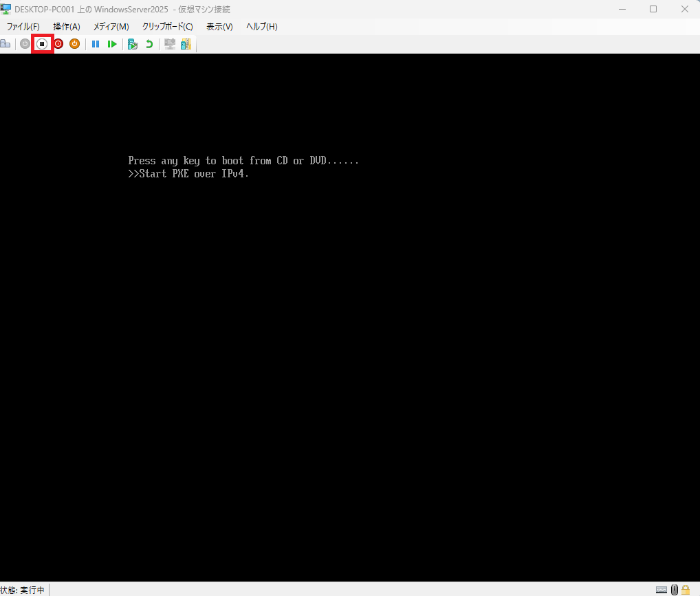The image size is (700, 596).
Task: Maximize the virtual machine connection window
Action: coord(653,9)
